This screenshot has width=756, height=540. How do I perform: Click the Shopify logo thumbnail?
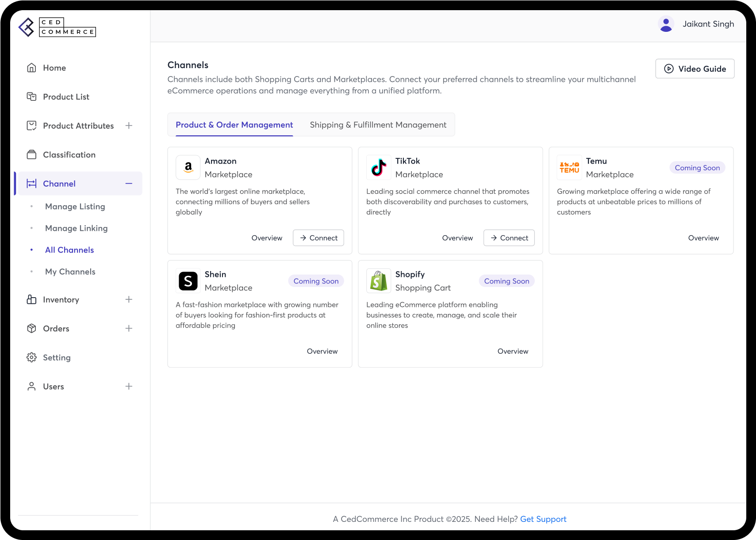379,280
